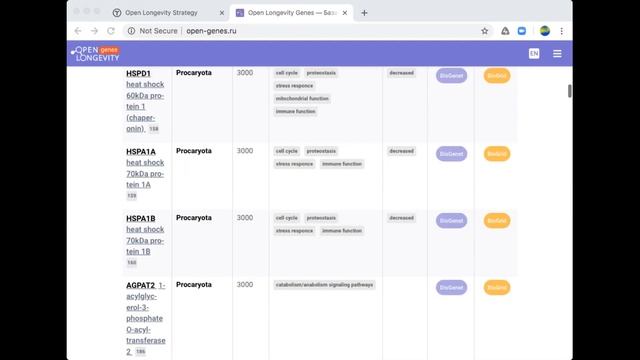This screenshot has height=360, width=640.
Task: Open a new browser tab
Action: pyautogui.click(x=364, y=13)
